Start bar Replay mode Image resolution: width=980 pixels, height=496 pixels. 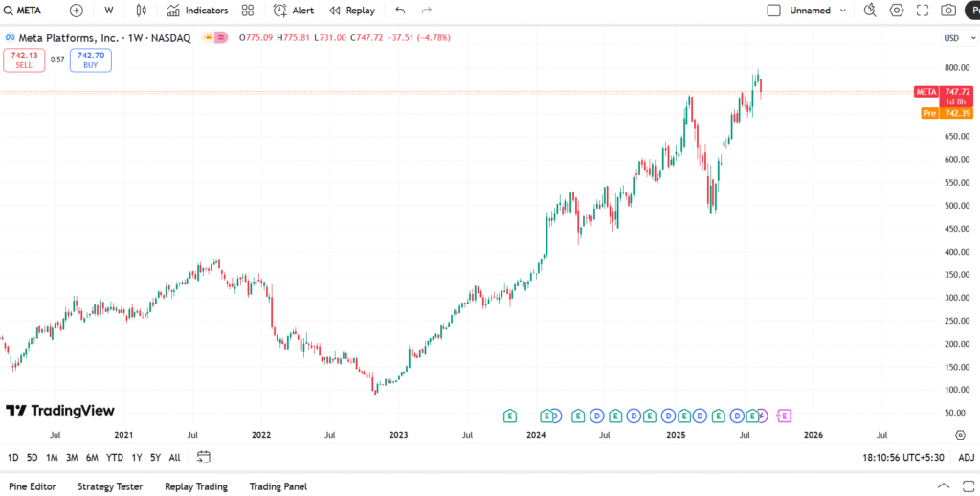click(x=352, y=10)
